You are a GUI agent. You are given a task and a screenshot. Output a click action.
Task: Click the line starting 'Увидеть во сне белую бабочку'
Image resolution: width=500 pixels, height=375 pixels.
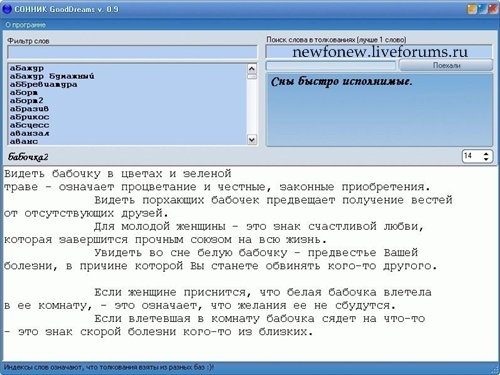click(x=256, y=253)
